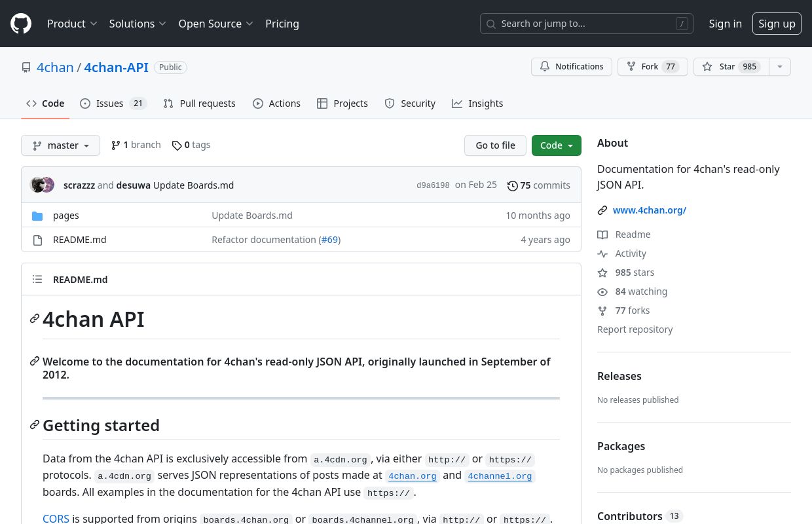Open the Solutions menu
The image size is (812, 524).
(138, 24)
